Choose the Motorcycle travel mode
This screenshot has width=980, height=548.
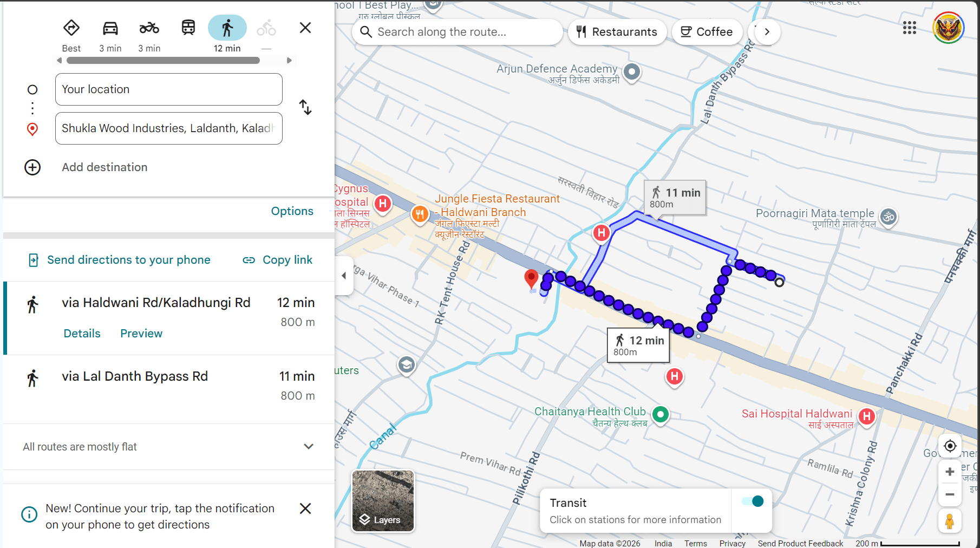pyautogui.click(x=149, y=28)
